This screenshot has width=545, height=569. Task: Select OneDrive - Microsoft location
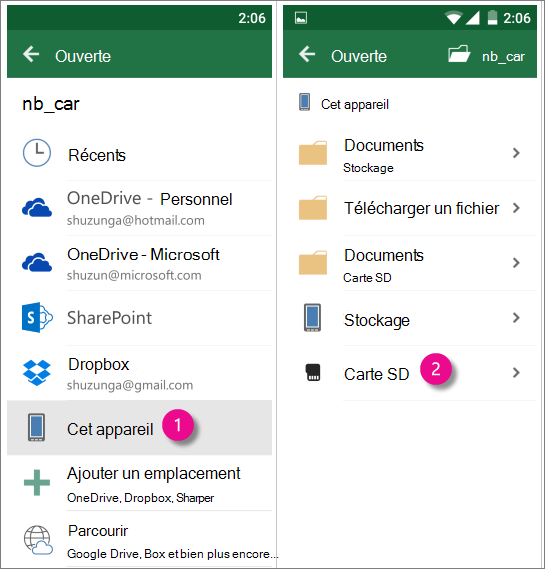tap(139, 263)
